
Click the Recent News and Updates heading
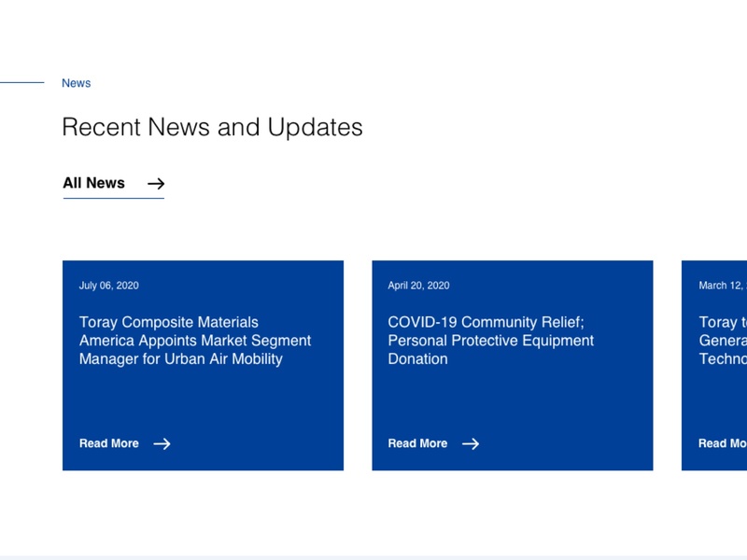tap(213, 127)
